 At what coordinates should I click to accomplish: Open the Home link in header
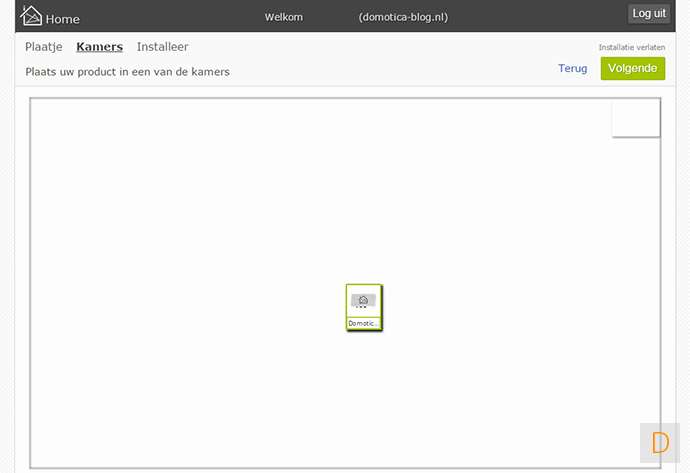[x=62, y=19]
